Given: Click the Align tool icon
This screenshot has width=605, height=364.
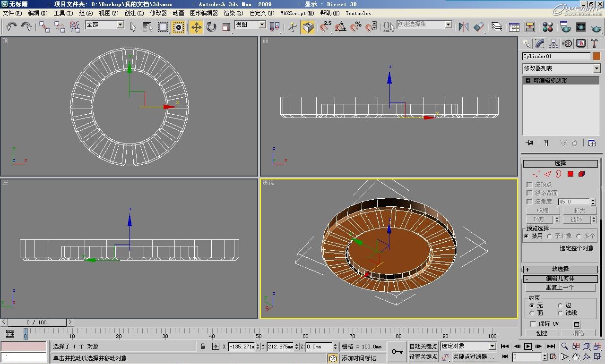Looking at the screenshot, I should tap(479, 27).
